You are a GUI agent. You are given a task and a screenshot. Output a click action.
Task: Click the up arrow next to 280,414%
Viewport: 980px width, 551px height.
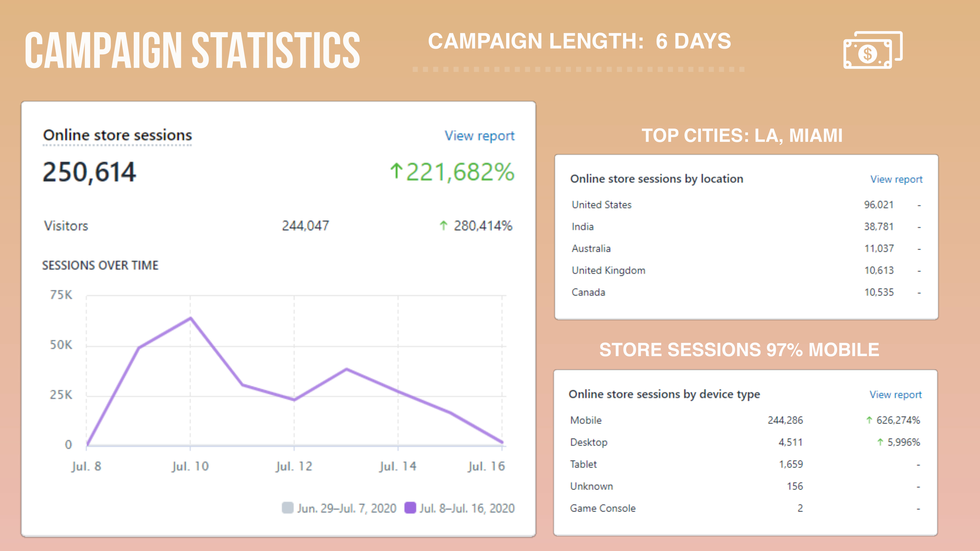pos(443,226)
